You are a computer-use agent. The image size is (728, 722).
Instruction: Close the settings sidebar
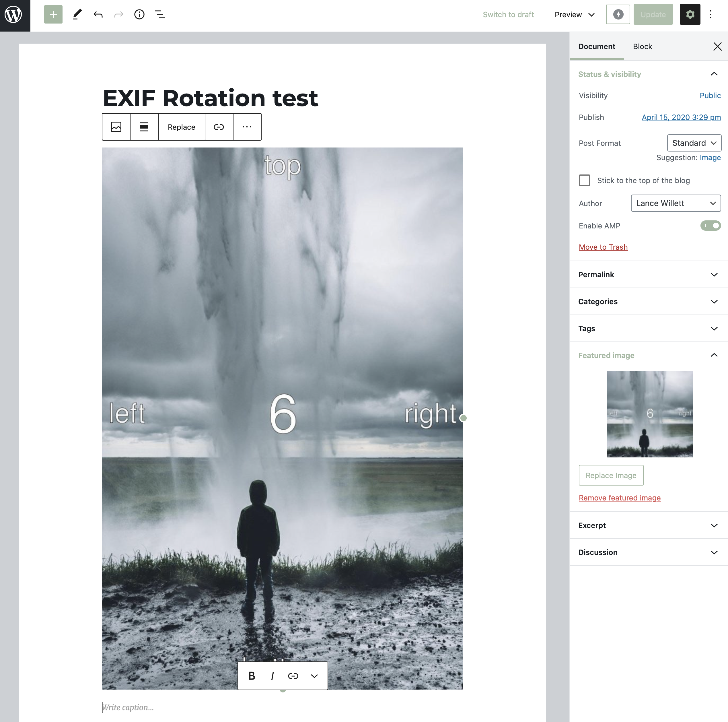(717, 46)
